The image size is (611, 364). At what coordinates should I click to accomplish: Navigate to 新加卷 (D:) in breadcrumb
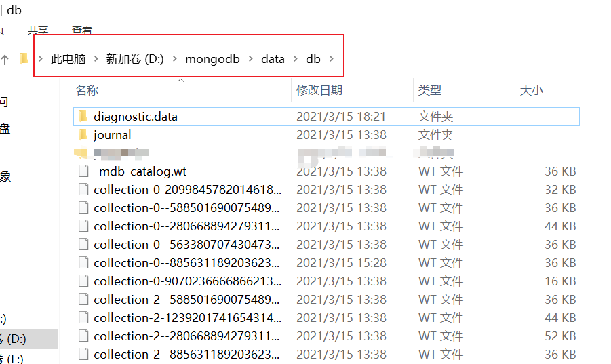click(135, 59)
